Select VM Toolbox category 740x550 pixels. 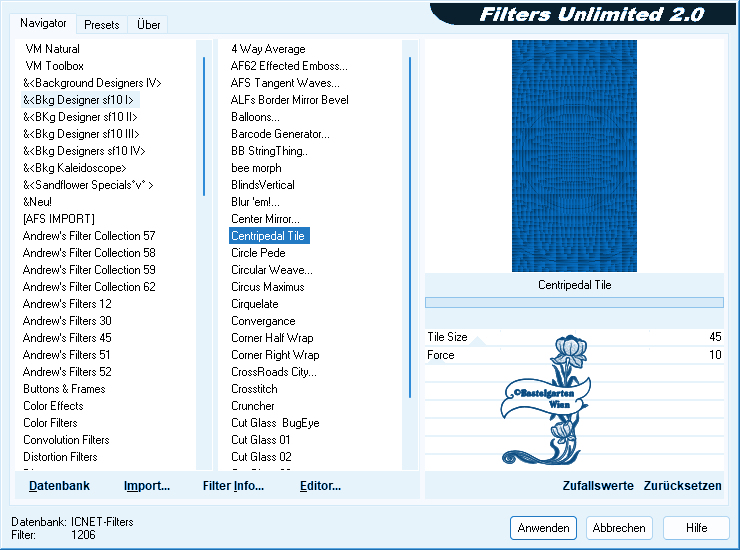coord(54,66)
